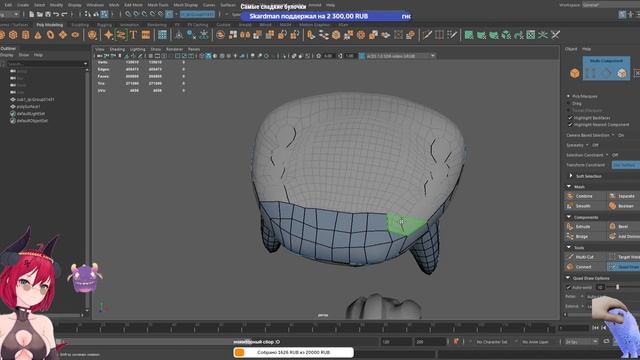
Task: Open the Workspace dropdown
Action: coord(611,5)
